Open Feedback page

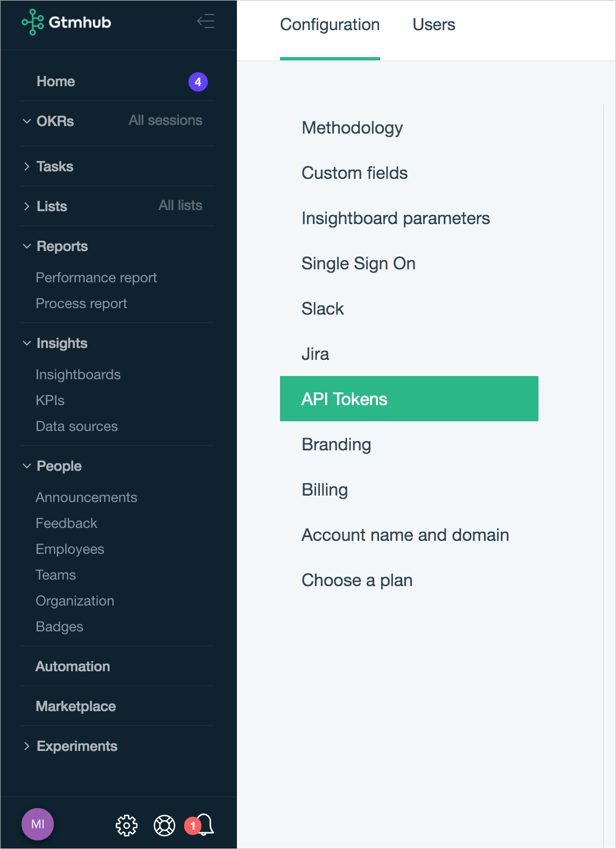click(x=66, y=523)
